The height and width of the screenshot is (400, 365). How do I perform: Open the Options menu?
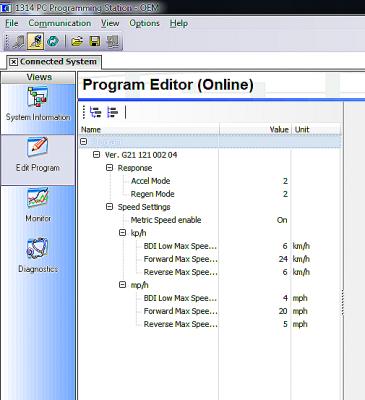coord(144,23)
